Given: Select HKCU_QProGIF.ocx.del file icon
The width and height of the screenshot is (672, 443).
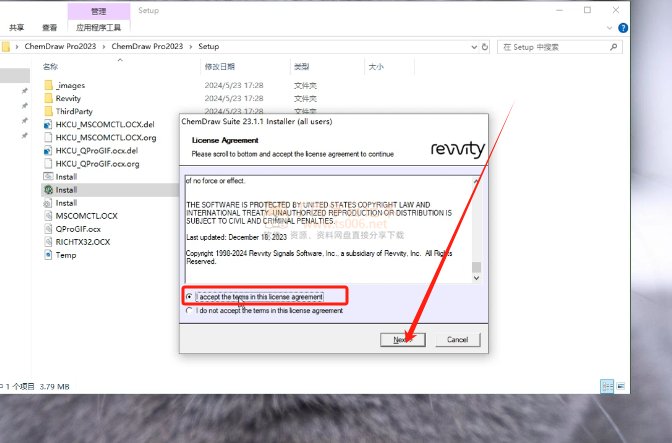Looking at the screenshot, I should click(x=48, y=151).
